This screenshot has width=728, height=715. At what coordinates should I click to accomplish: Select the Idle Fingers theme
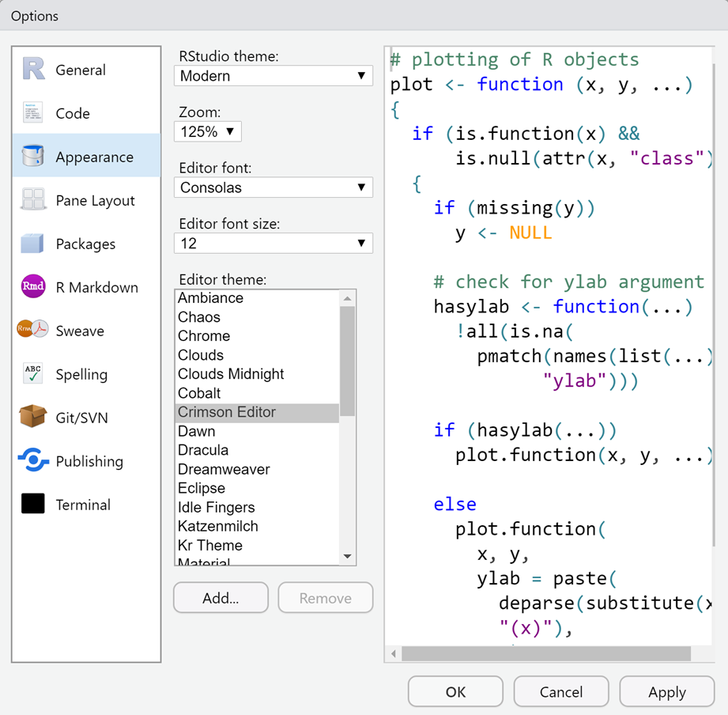tap(257, 507)
